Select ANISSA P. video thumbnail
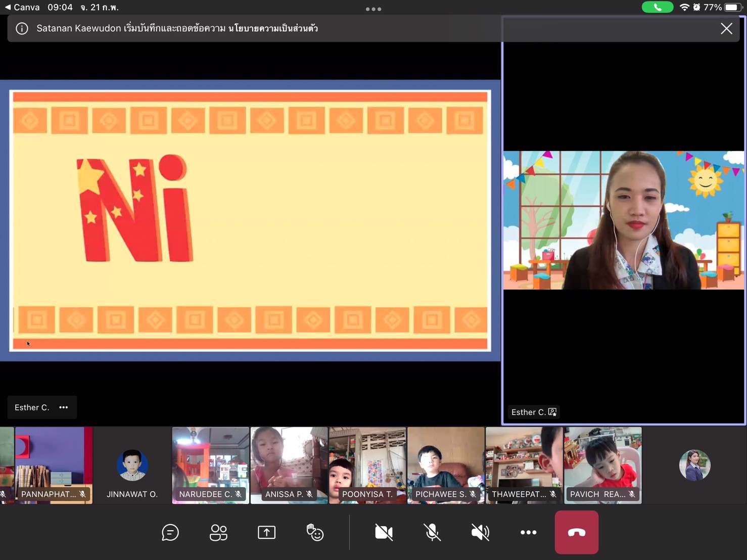This screenshot has width=747, height=560. tap(289, 465)
